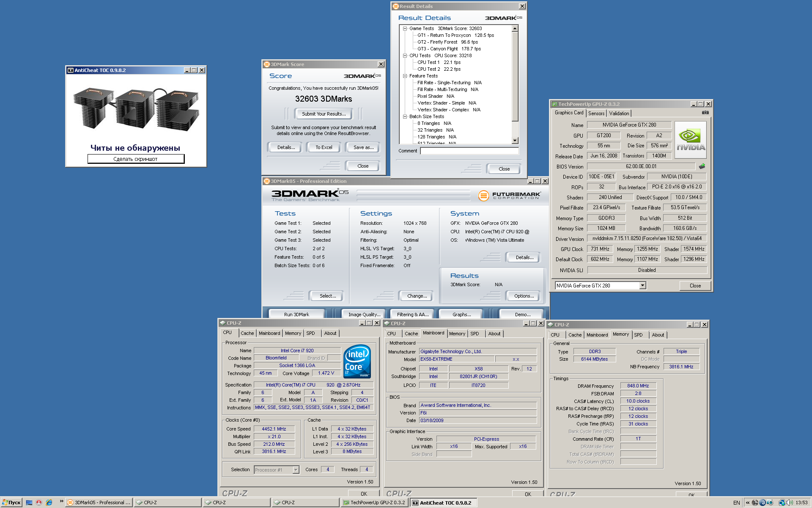Image resolution: width=812 pixels, height=508 pixels.
Task: Click the Пуск start button
Action: pyautogui.click(x=11, y=502)
